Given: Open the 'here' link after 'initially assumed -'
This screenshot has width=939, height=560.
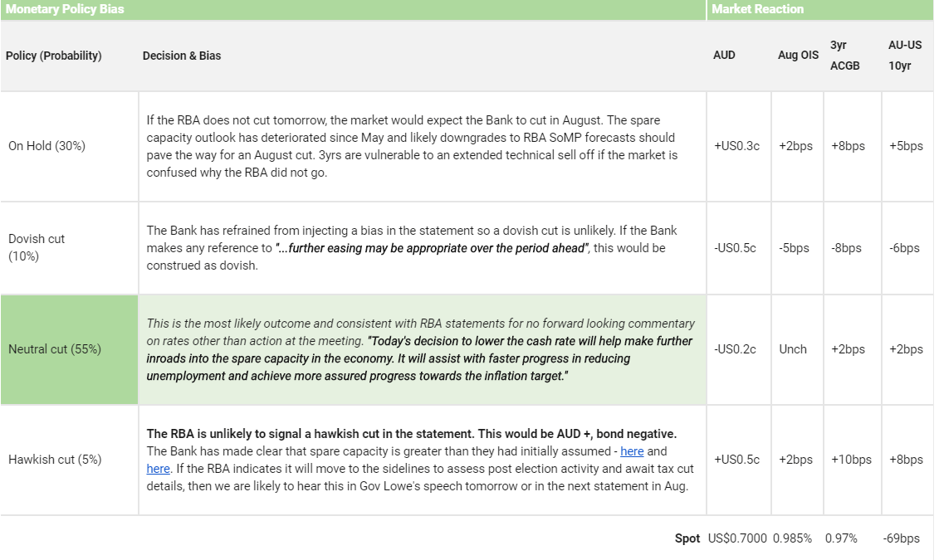Looking at the screenshot, I should (x=632, y=451).
